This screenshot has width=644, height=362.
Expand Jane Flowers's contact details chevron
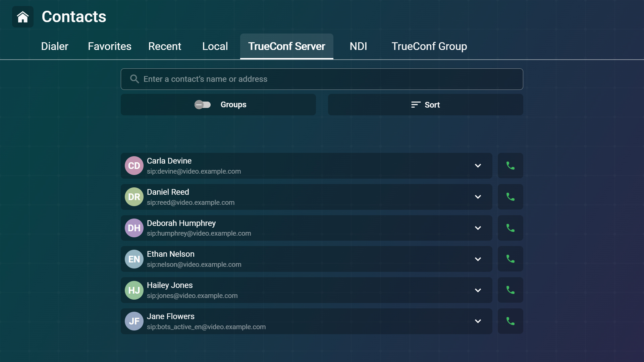478,321
